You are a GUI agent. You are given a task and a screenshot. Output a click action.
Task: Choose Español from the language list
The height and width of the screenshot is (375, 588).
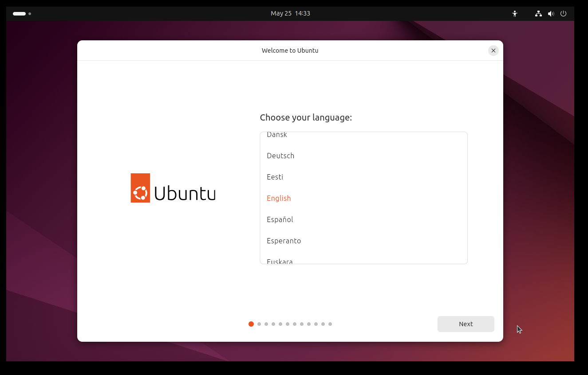click(x=363, y=219)
